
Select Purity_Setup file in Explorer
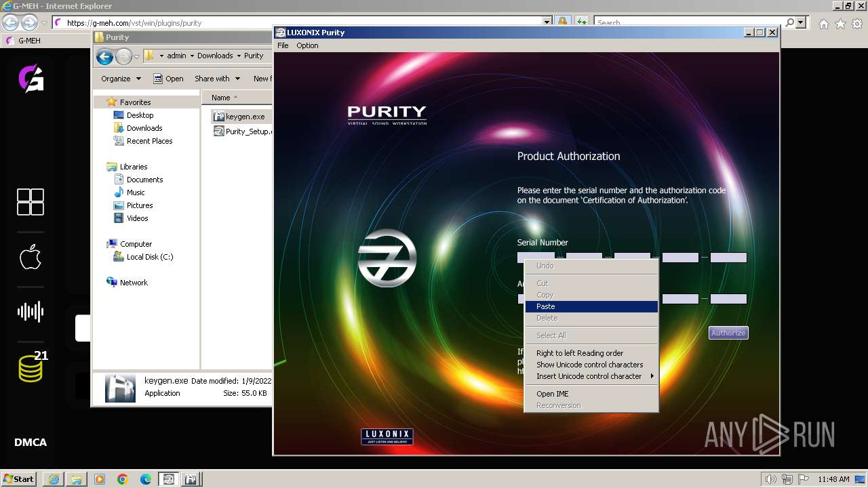click(243, 131)
